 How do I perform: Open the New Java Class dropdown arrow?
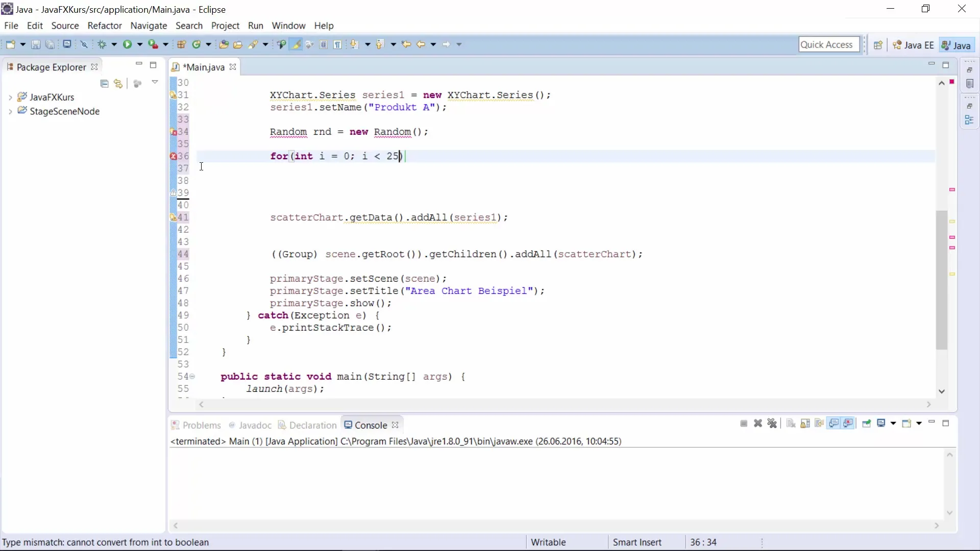click(x=208, y=44)
